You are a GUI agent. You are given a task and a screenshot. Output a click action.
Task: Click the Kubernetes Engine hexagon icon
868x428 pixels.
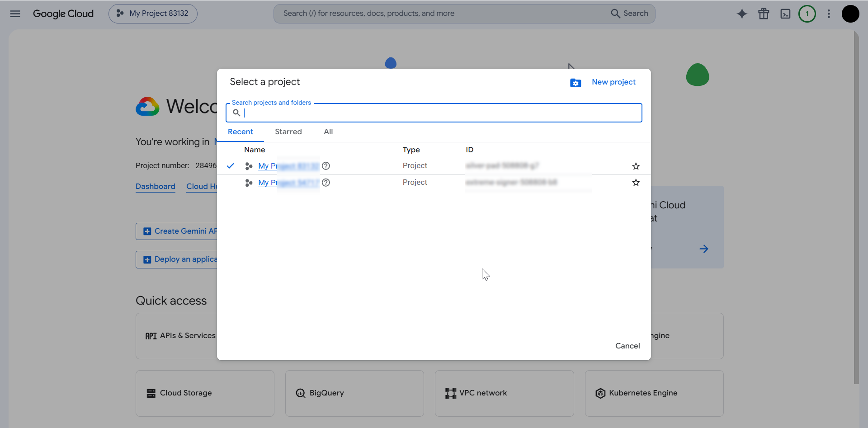point(600,393)
